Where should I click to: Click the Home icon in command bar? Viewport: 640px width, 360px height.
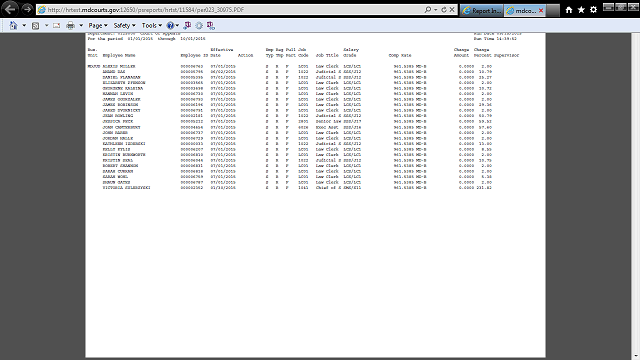(13, 25)
